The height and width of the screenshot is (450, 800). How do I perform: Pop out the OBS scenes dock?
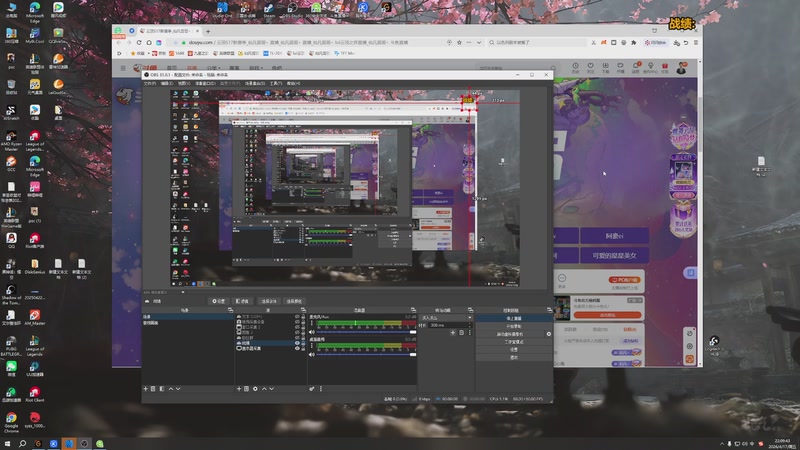[x=230, y=310]
